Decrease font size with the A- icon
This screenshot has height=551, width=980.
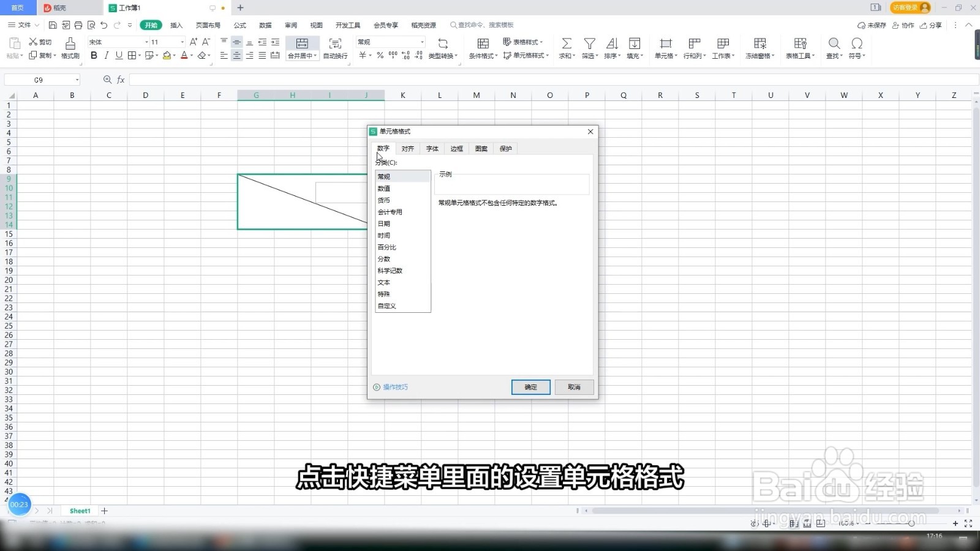(206, 42)
